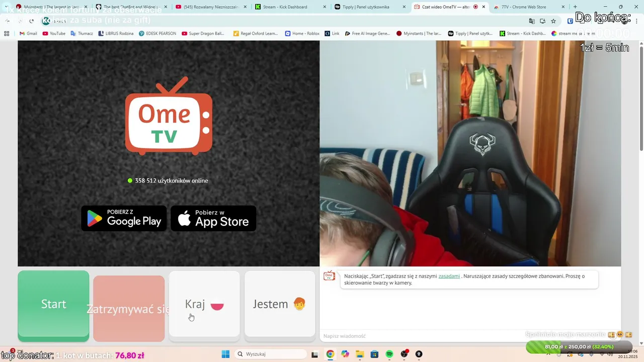This screenshot has width=644, height=362.
Task: Open Spotify from the taskbar
Action: click(x=389, y=354)
